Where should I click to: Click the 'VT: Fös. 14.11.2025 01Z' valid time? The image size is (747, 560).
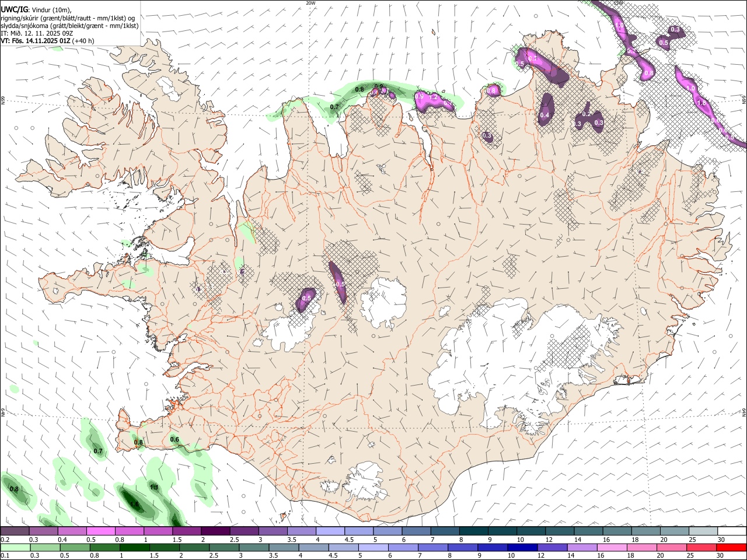[x=35, y=41]
